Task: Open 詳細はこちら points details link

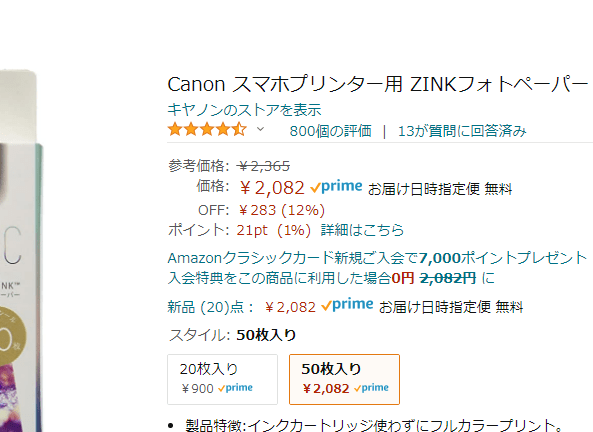Action: 362,230
